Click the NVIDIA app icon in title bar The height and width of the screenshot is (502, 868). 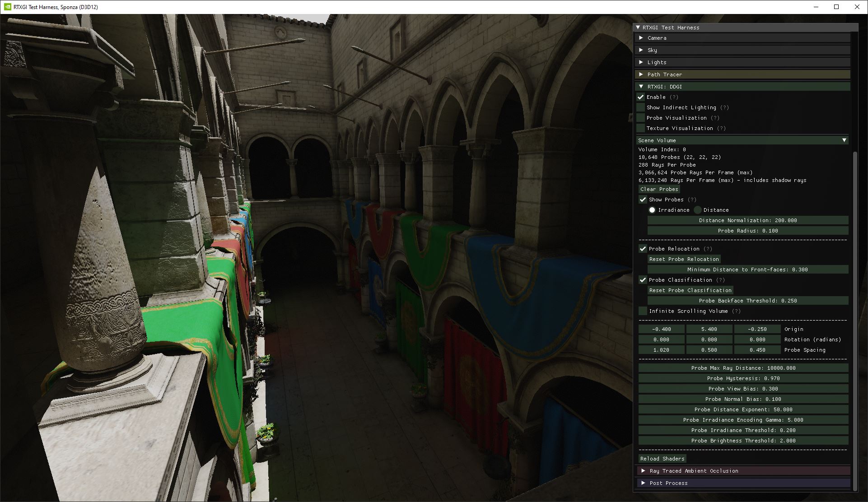coord(7,7)
